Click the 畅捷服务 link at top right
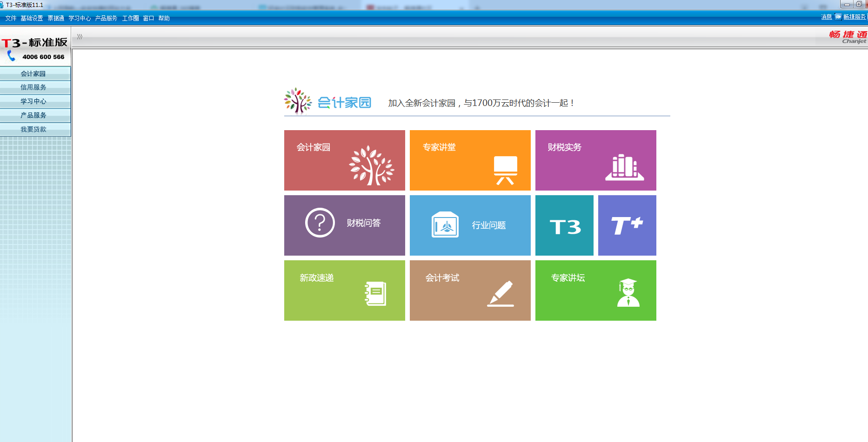 pyautogui.click(x=855, y=17)
